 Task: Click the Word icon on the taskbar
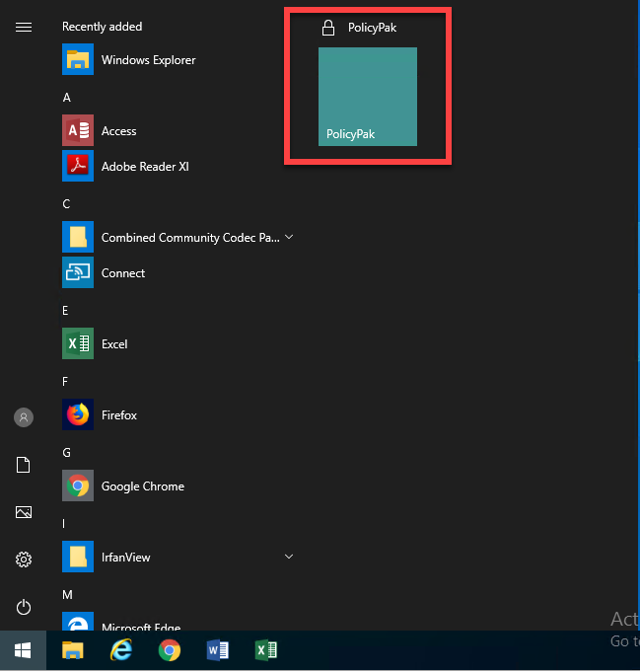coord(218,650)
